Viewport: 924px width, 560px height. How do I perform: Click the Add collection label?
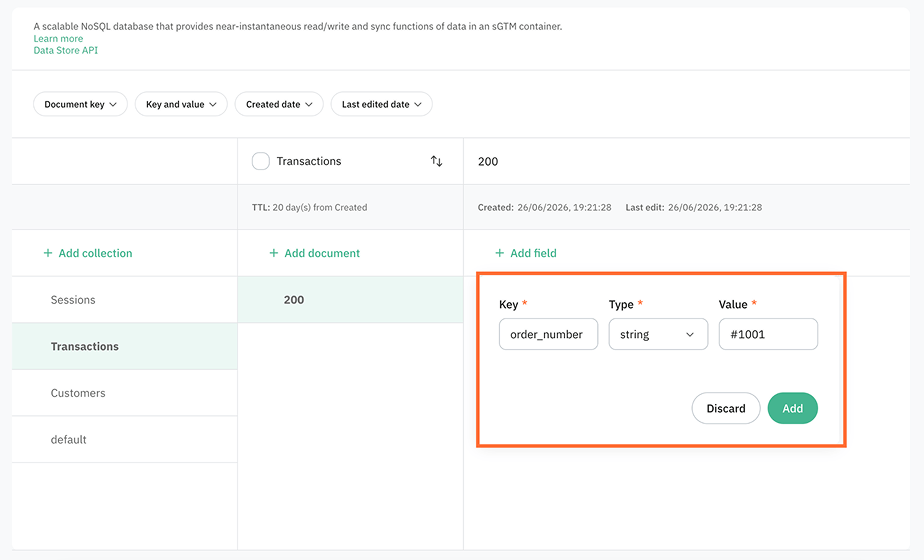[x=95, y=253]
